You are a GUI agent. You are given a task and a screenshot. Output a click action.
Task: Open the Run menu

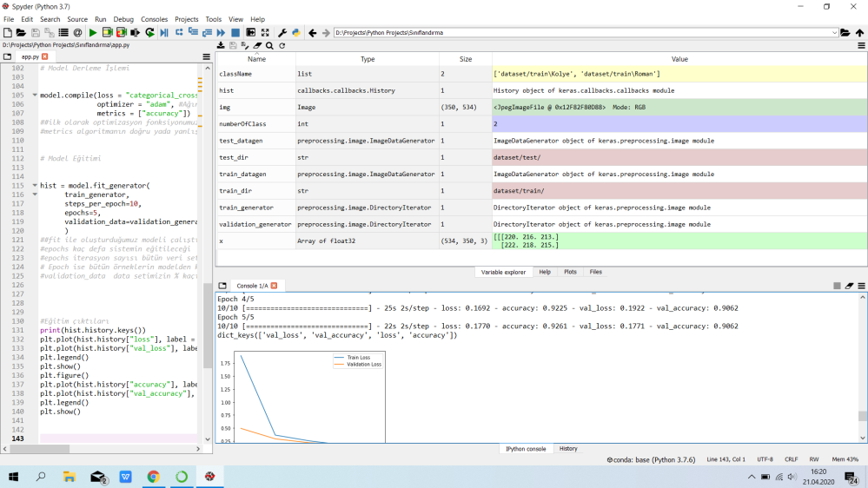[x=100, y=19]
